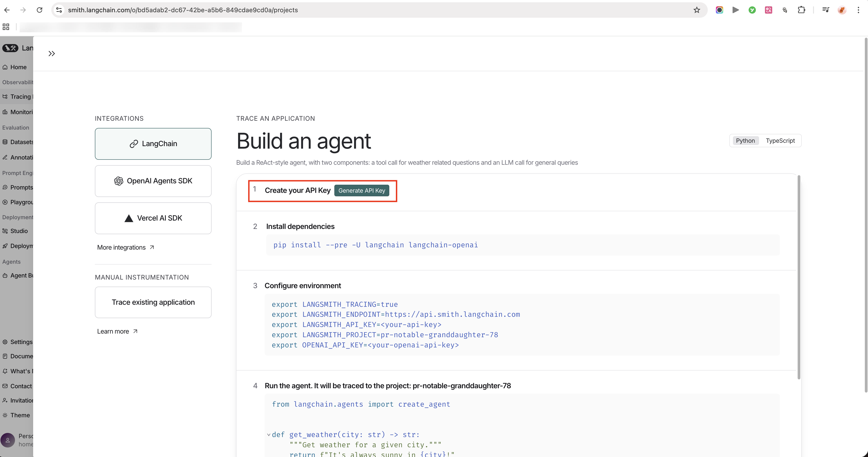Switch code language to Python

[x=745, y=141]
